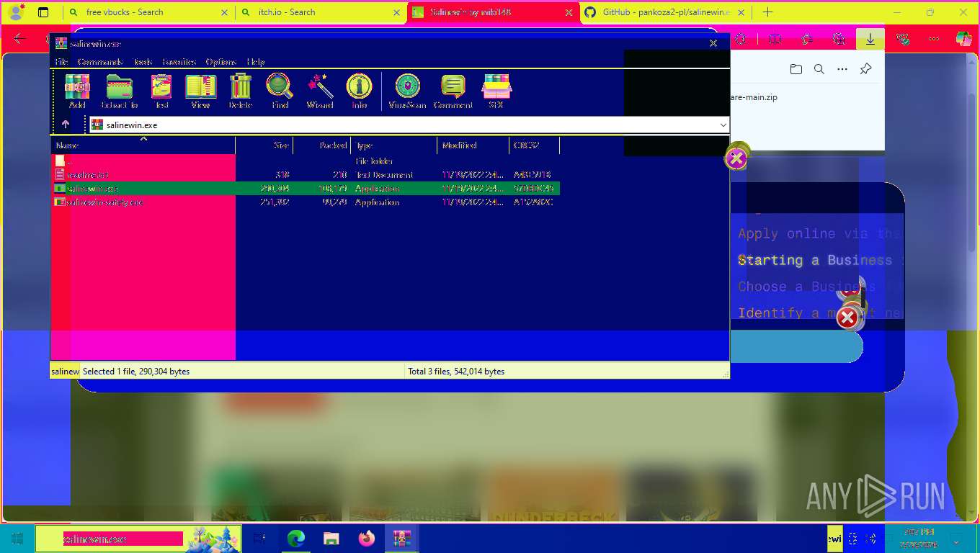This screenshot has height=553, width=980.
Task: Sort files by Packed column header
Action: (x=322, y=145)
